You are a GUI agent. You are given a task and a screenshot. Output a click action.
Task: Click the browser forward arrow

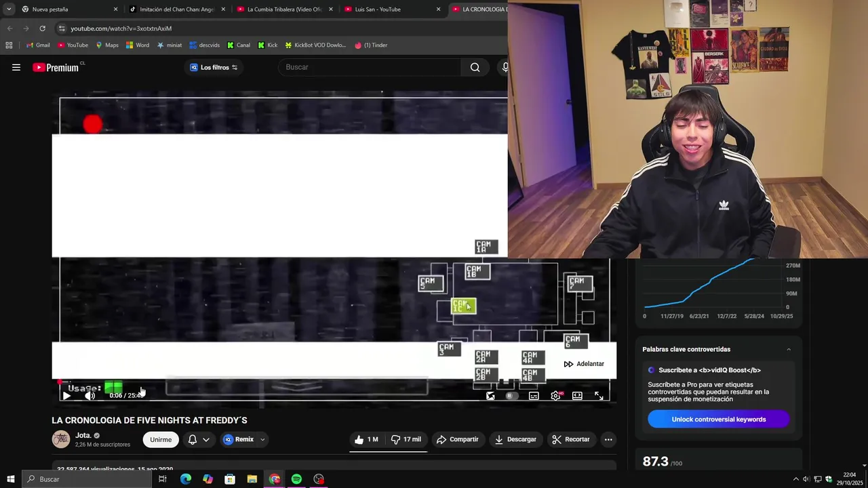click(26, 28)
